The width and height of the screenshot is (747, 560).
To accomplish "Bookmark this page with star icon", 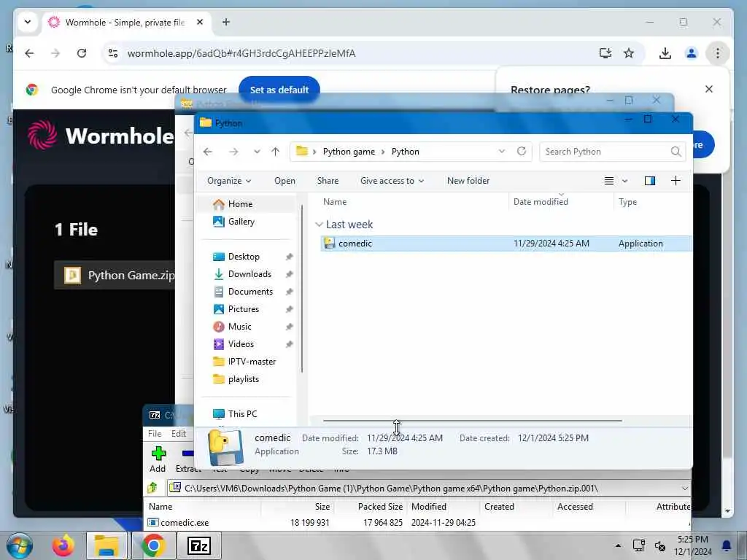I will [x=629, y=53].
